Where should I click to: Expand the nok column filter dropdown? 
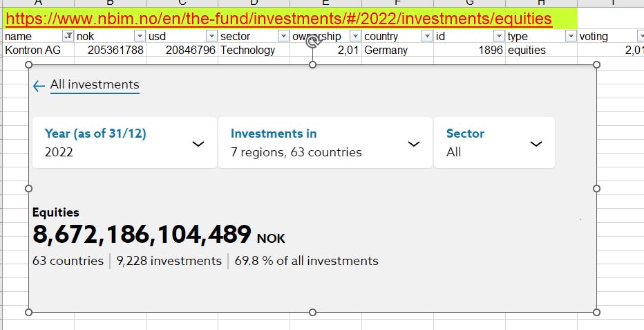tap(140, 36)
